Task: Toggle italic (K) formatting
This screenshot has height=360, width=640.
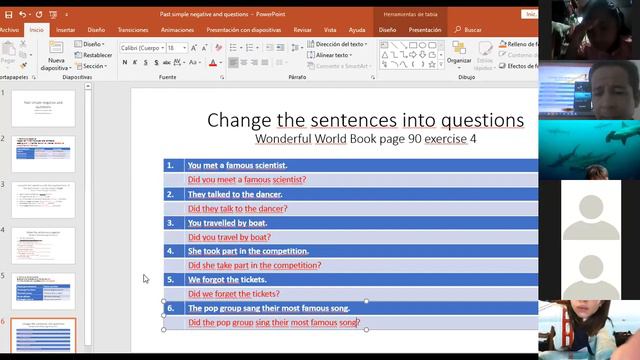Action: tap(135, 62)
